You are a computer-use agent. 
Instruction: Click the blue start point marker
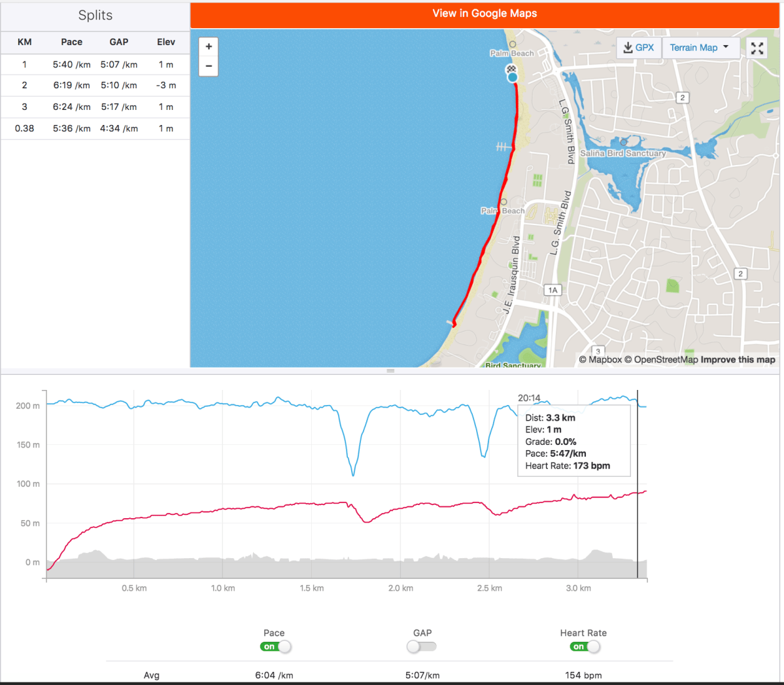513,78
